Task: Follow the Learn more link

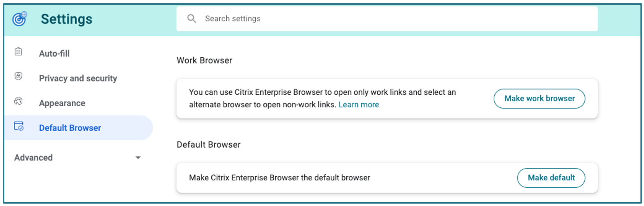Action: (359, 105)
